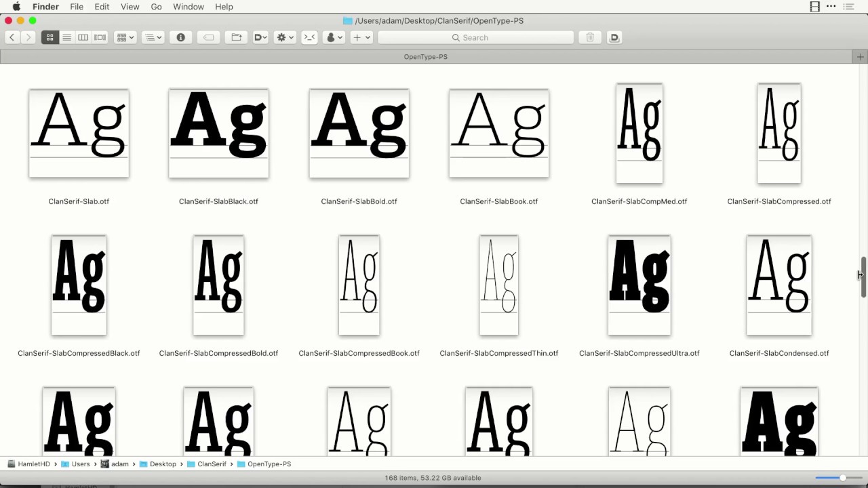This screenshot has height=488, width=868.
Task: Select ClanSerif-Slab.otf font thumbnail
Action: point(79,134)
